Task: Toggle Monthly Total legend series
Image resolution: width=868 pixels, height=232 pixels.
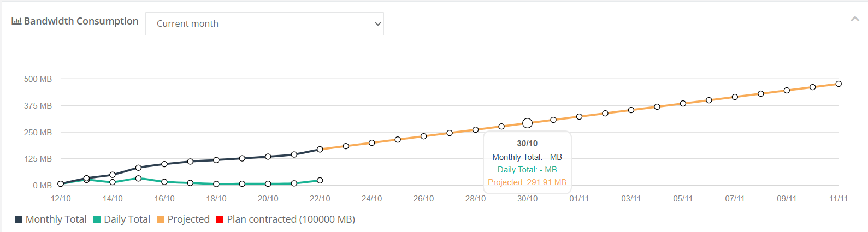Action: (56, 219)
